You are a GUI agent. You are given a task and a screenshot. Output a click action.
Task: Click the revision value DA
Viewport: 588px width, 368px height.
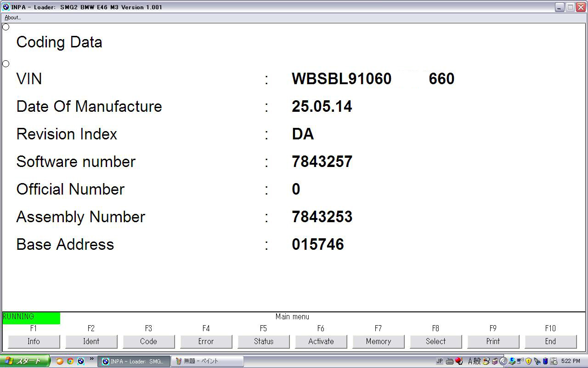[x=303, y=134]
